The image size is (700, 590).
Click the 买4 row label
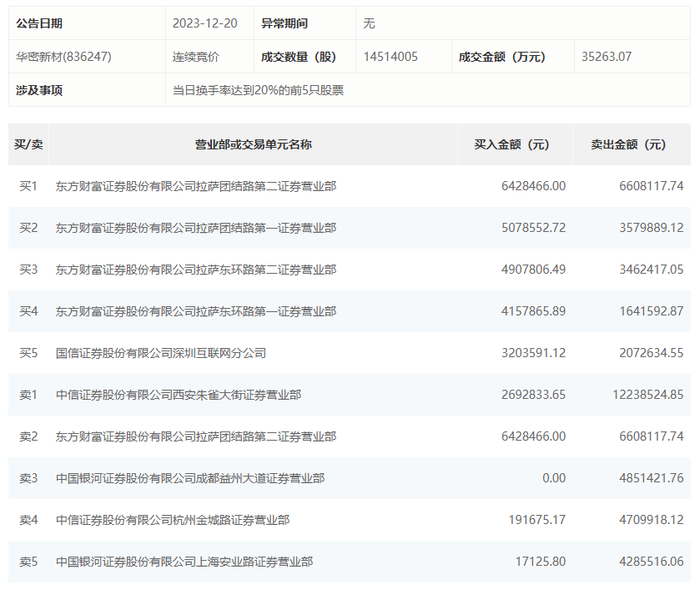[29, 311]
